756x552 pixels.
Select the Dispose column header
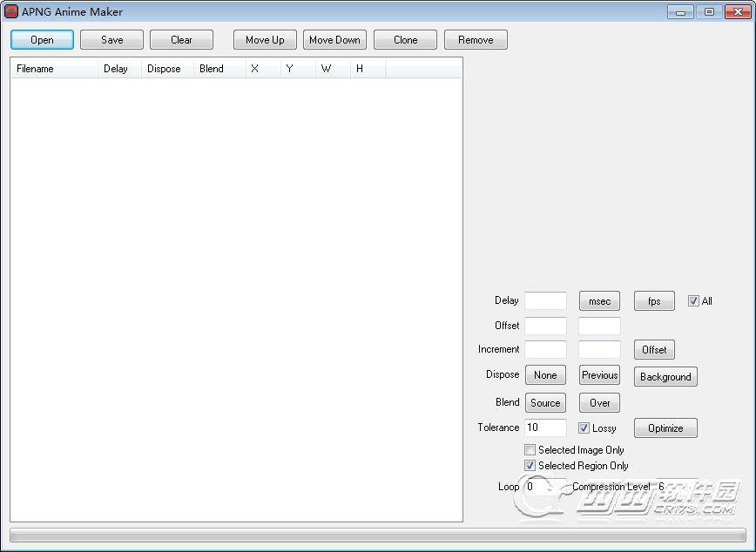point(167,69)
